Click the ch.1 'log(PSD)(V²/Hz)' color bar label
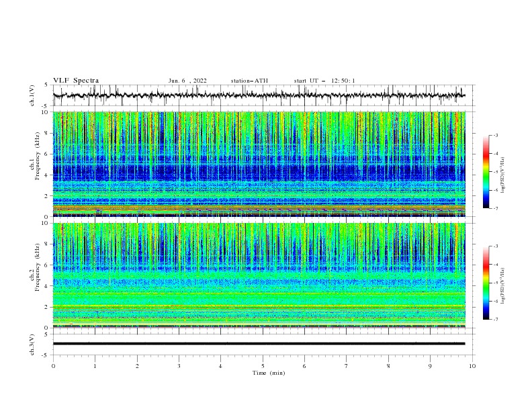 [503, 175]
